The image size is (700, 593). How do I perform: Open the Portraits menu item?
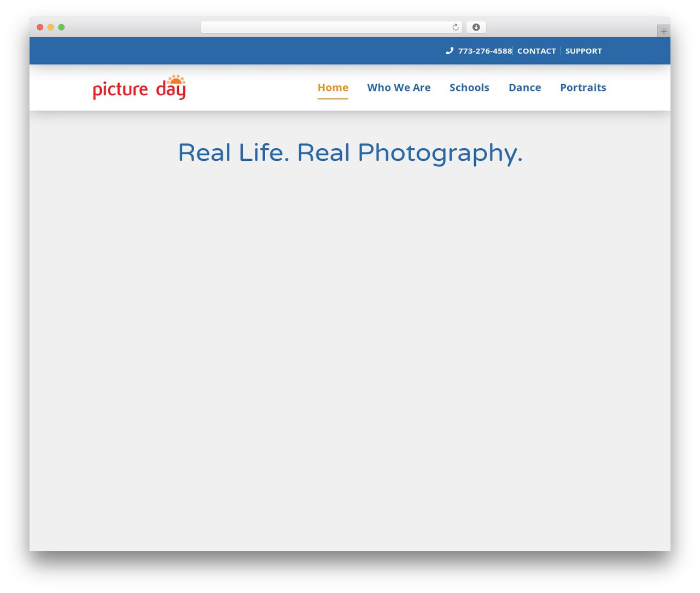pyautogui.click(x=583, y=88)
